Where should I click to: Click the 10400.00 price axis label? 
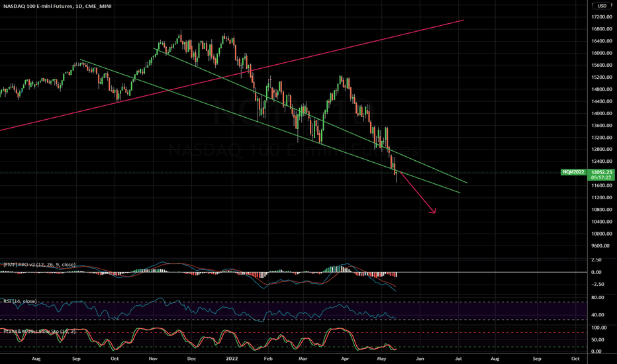(602, 222)
